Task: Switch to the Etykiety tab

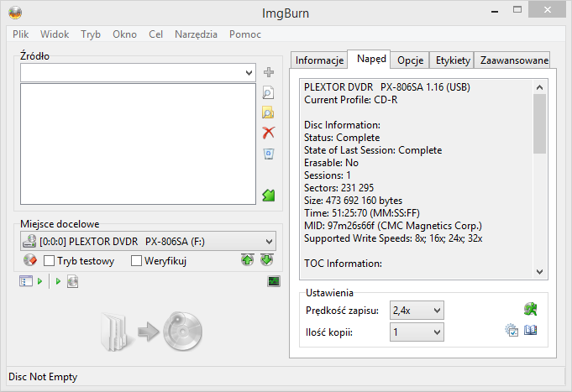Action: tap(453, 60)
